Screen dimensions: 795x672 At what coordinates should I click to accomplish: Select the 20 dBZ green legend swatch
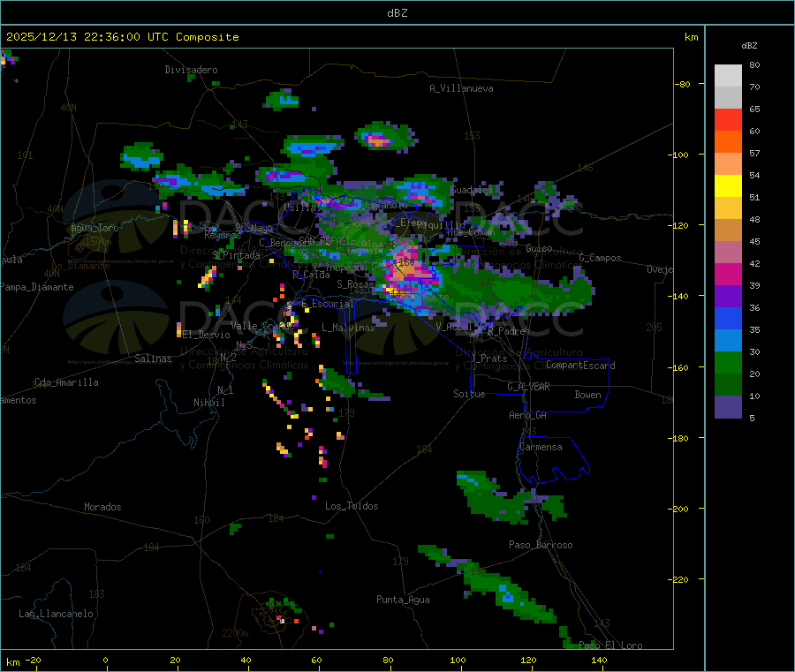tap(728, 384)
